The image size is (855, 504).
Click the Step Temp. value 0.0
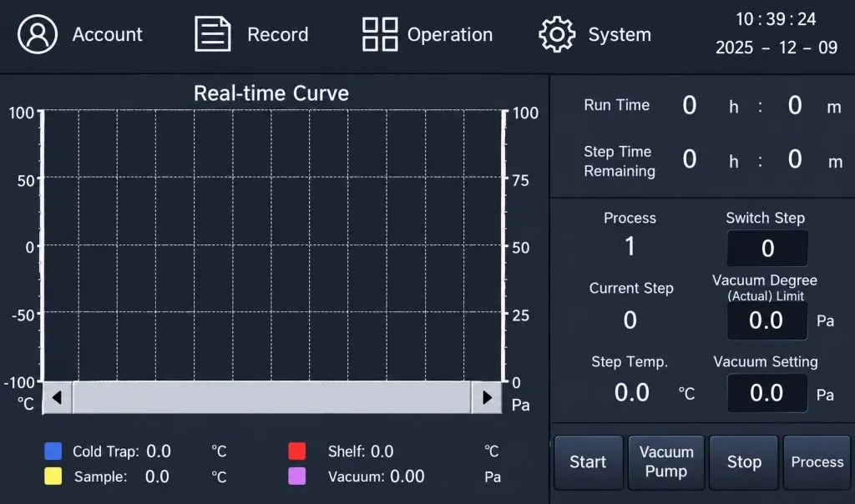coord(632,393)
